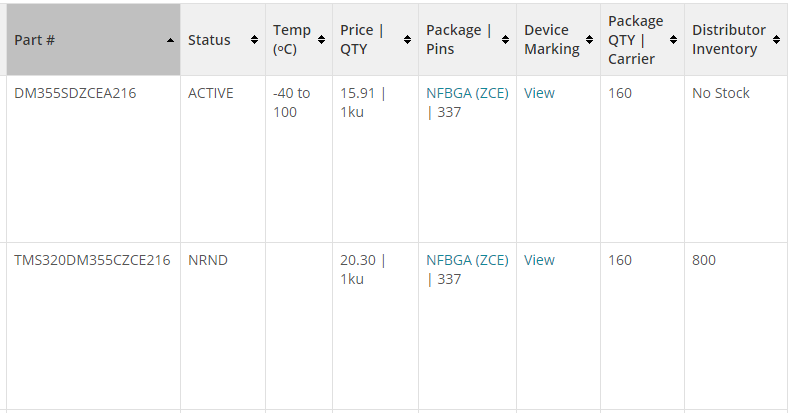Image resolution: width=788 pixels, height=413 pixels.
Task: Click the Distributor Inventory header text
Action: click(x=729, y=40)
